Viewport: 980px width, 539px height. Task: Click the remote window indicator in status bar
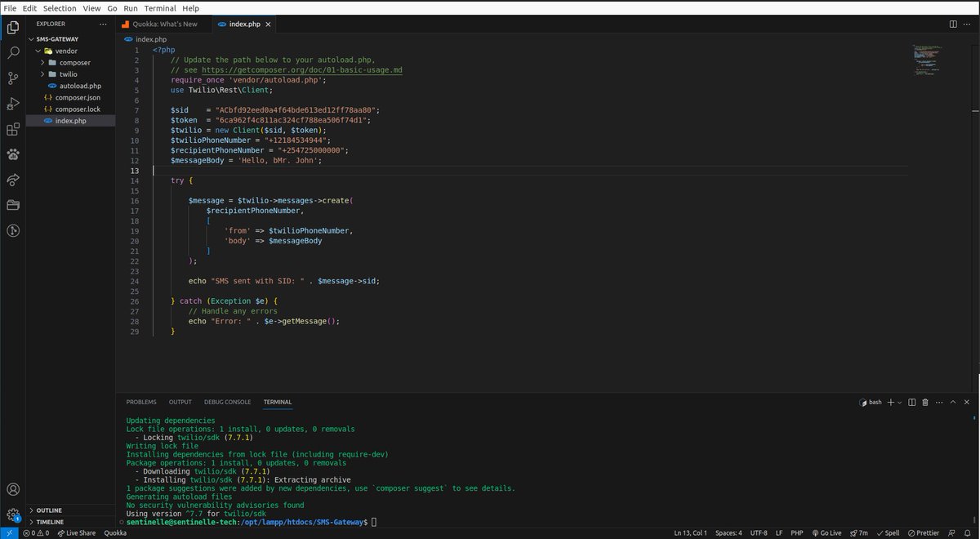pos(7,532)
